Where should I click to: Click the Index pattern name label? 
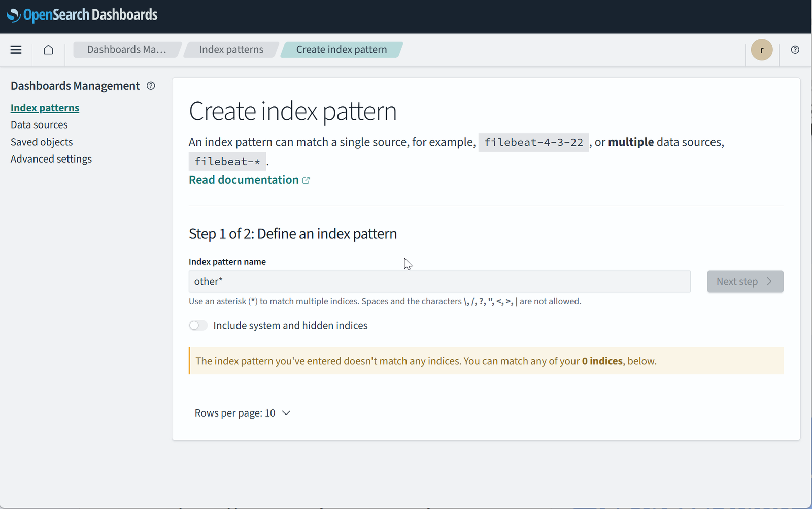[227, 262]
